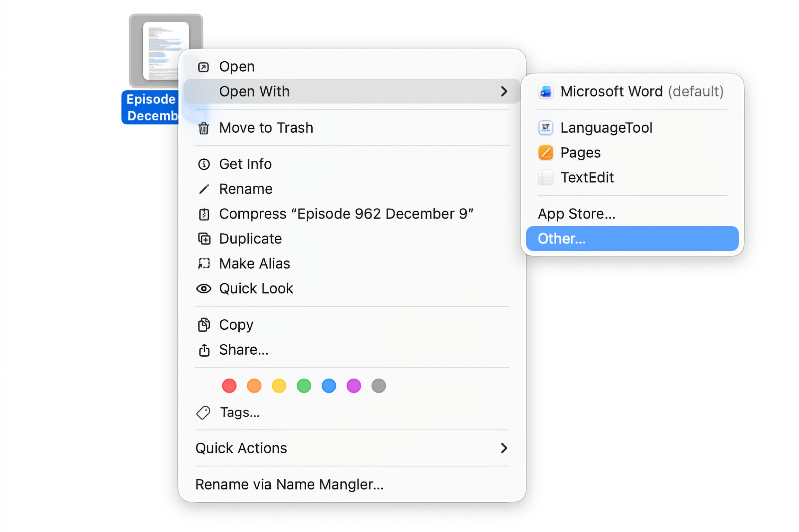Click the Quick Look eye icon

pyautogui.click(x=204, y=289)
